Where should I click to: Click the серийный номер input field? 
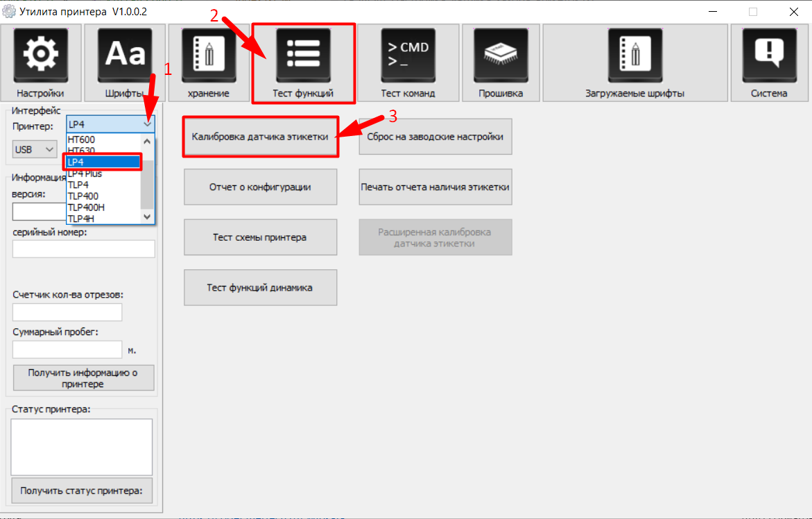point(83,249)
